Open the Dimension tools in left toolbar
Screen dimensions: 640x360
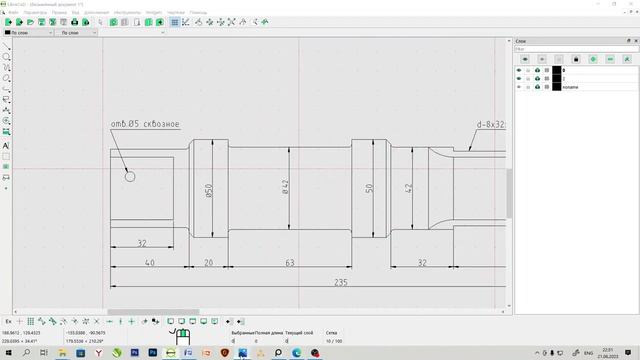(6, 110)
